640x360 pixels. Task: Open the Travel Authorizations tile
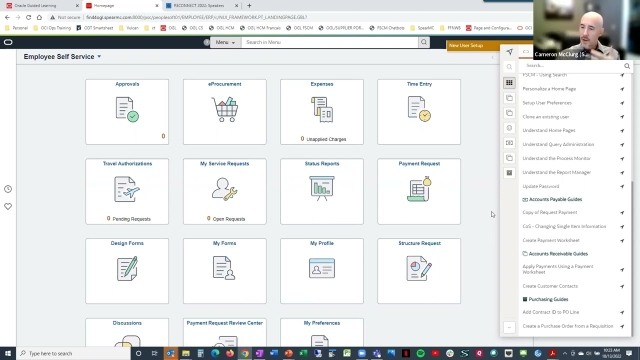(x=127, y=191)
